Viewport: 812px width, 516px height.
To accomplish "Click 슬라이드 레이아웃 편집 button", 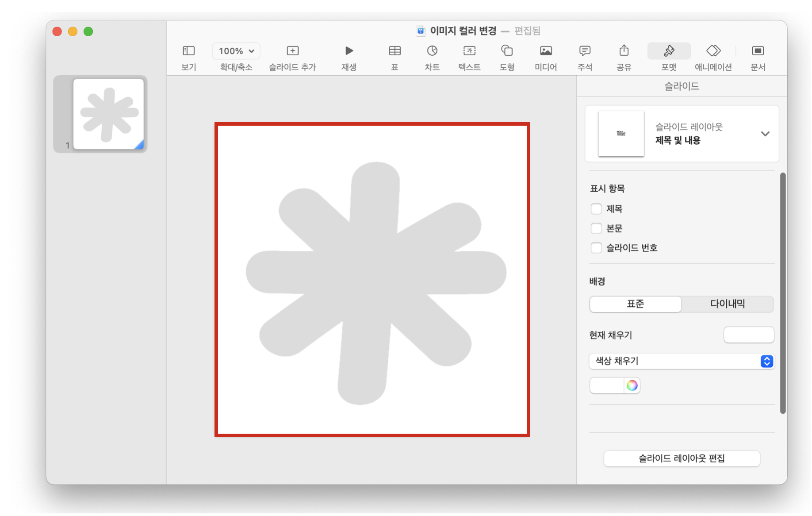I will coord(682,458).
